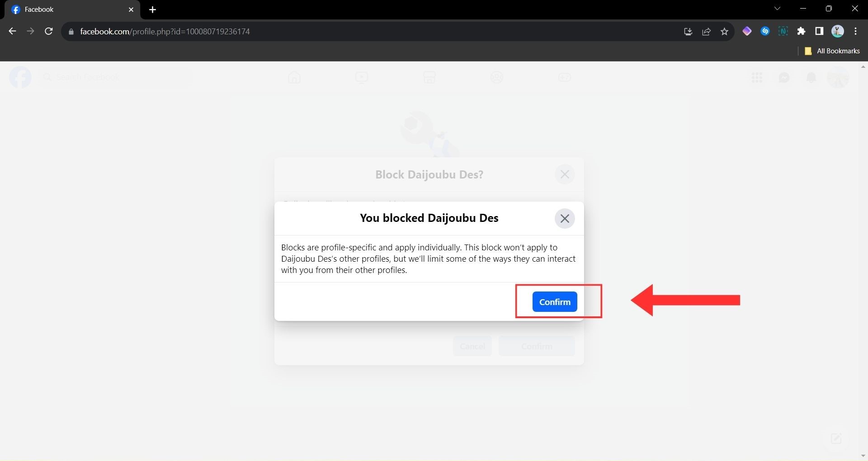Open a new browser tab
The image size is (868, 461).
pos(152,9)
